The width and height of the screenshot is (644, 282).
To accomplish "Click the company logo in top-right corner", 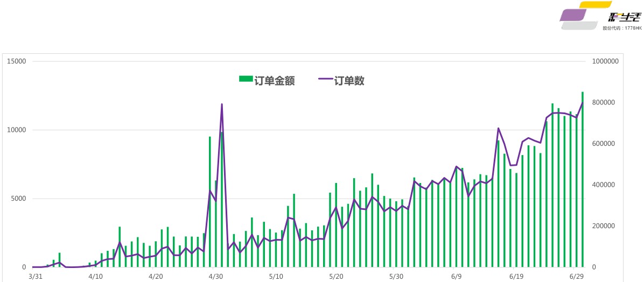I will 600,16.
